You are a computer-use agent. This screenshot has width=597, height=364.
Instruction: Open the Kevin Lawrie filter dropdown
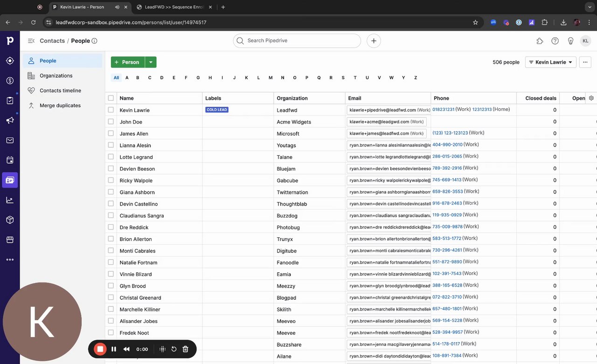tap(550, 62)
